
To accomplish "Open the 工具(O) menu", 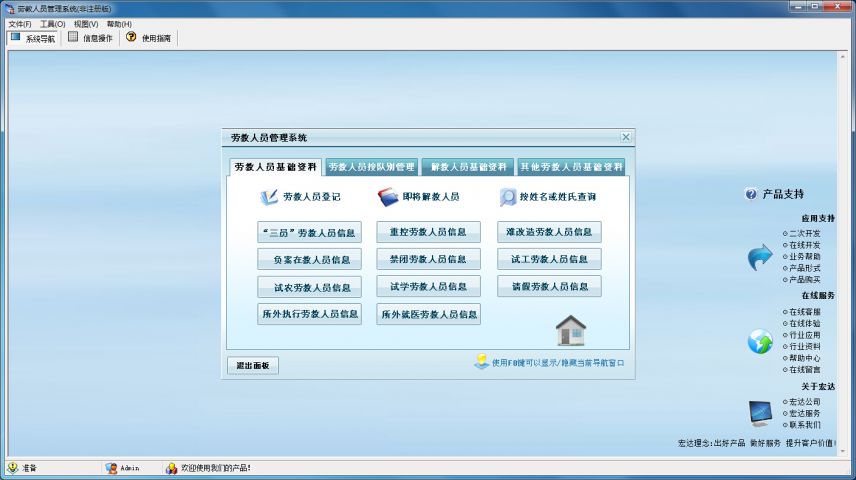I will click(53, 23).
